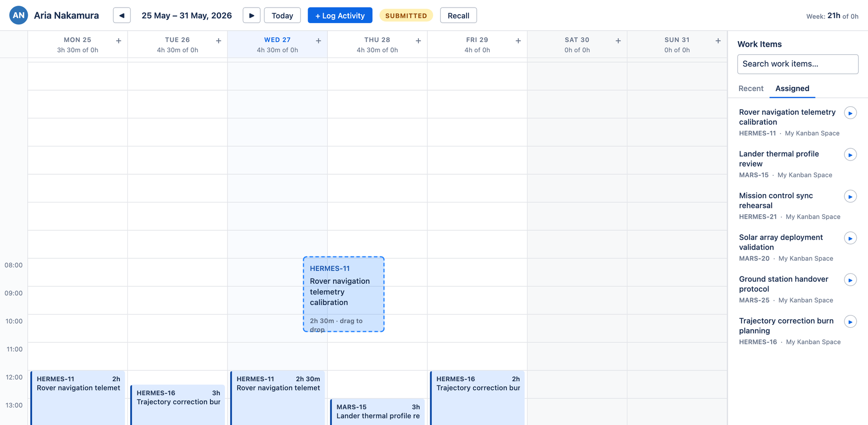Screen dimensions: 868x425
Task: Click the Work Items panel heading
Action: (759, 44)
